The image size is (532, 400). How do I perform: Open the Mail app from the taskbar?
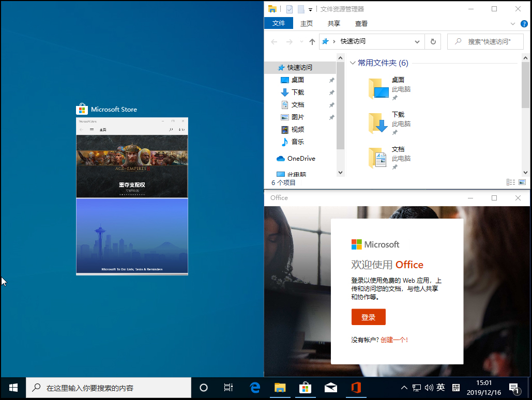coord(330,387)
